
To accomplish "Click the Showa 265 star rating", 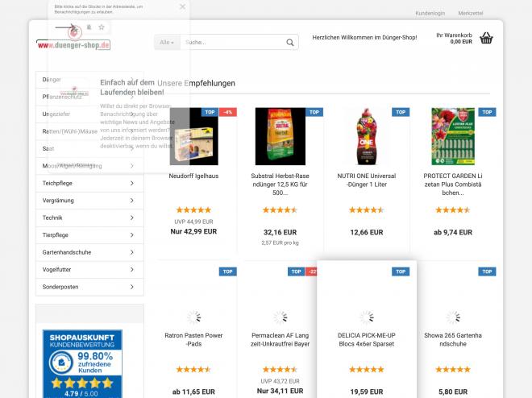I will click(453, 369).
